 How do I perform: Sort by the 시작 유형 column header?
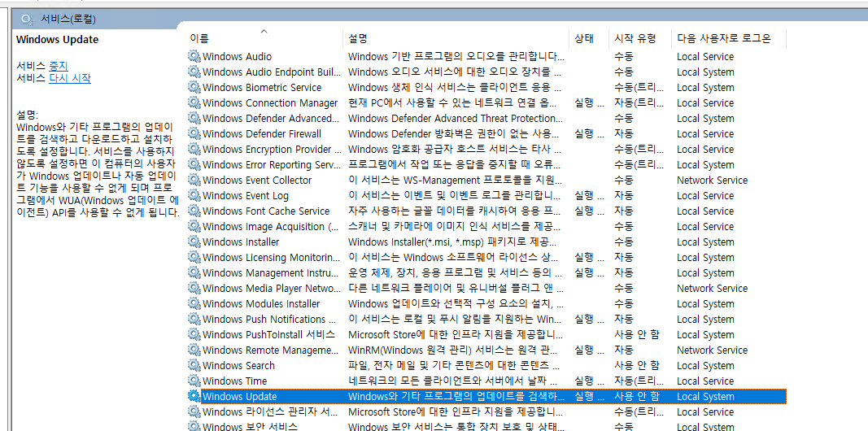pos(640,38)
